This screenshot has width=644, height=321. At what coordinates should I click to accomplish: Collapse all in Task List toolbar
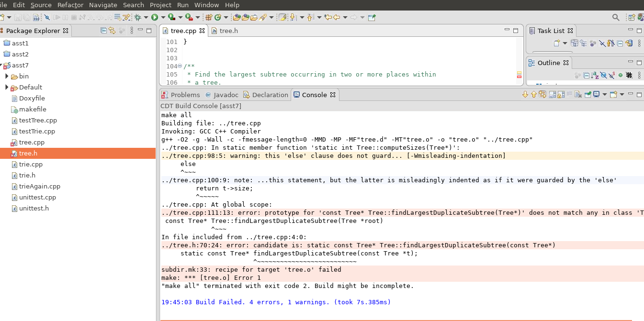pyautogui.click(x=620, y=43)
